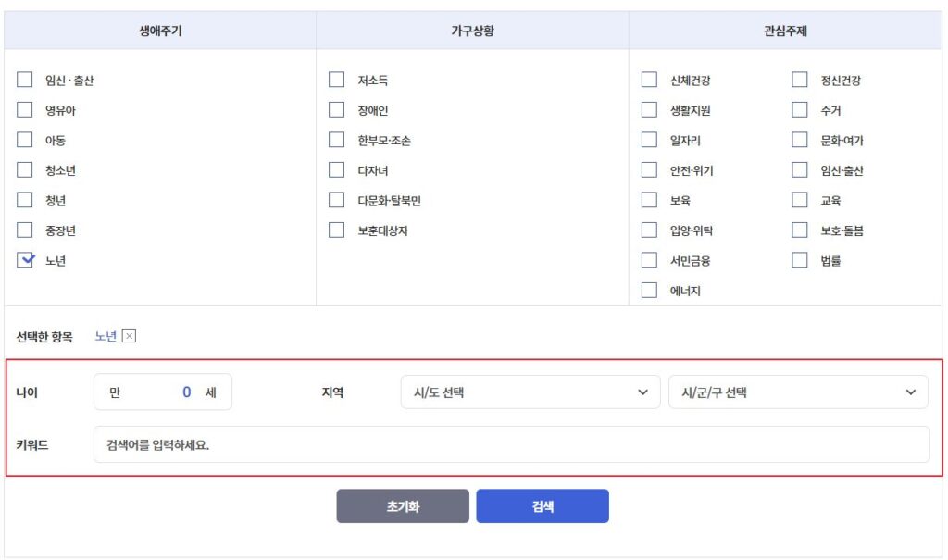Click the age input field

coord(163,392)
